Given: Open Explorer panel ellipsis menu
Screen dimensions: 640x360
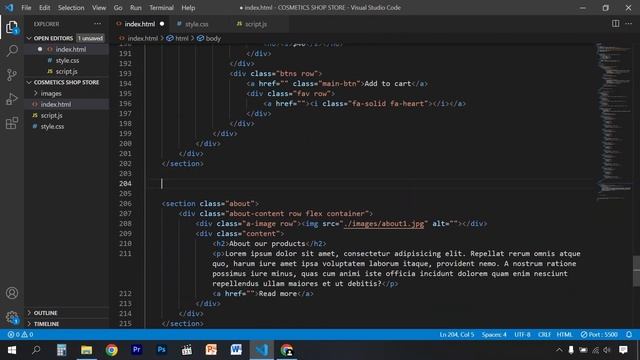Looking at the screenshot, I should tap(98, 24).
